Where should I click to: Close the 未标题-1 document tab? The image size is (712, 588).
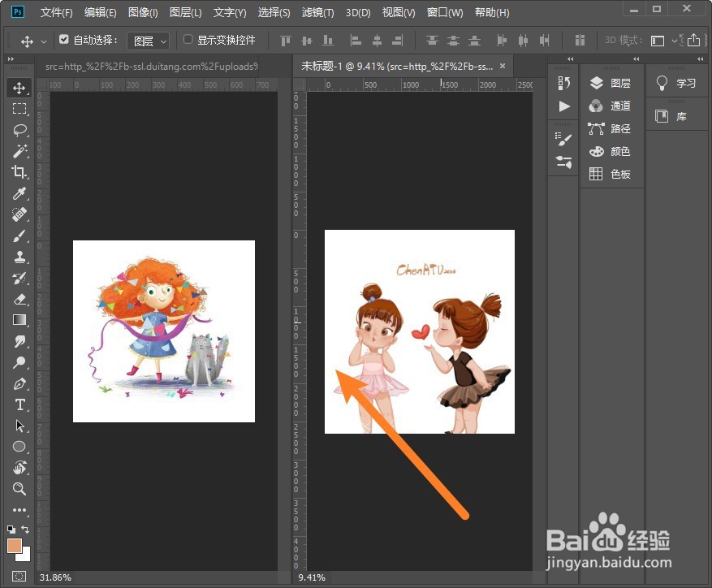(x=503, y=66)
